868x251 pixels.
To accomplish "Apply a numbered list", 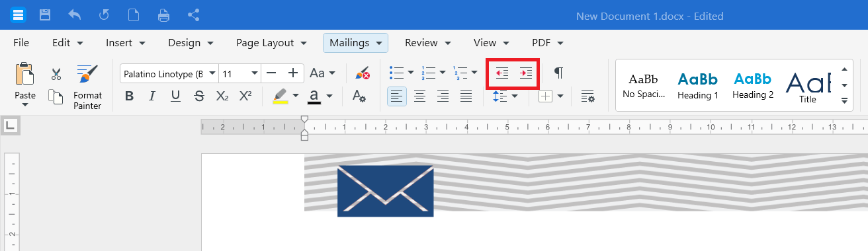I will point(428,73).
